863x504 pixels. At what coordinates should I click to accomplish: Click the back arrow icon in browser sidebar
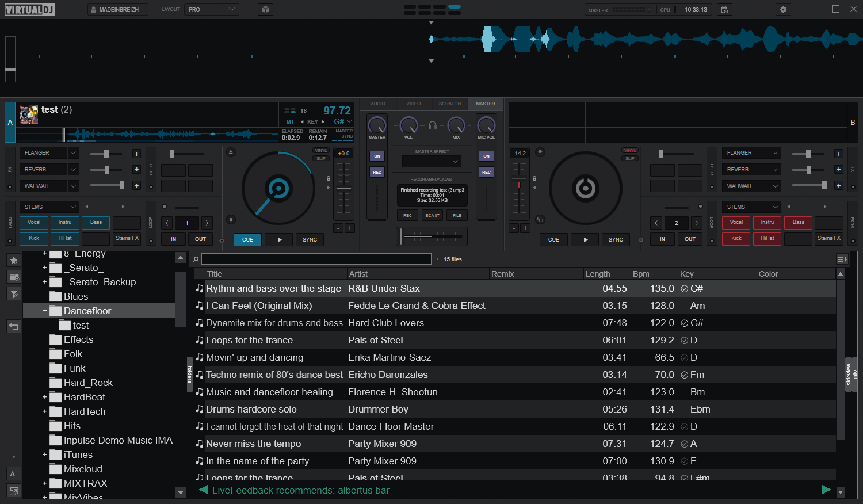[x=14, y=327]
